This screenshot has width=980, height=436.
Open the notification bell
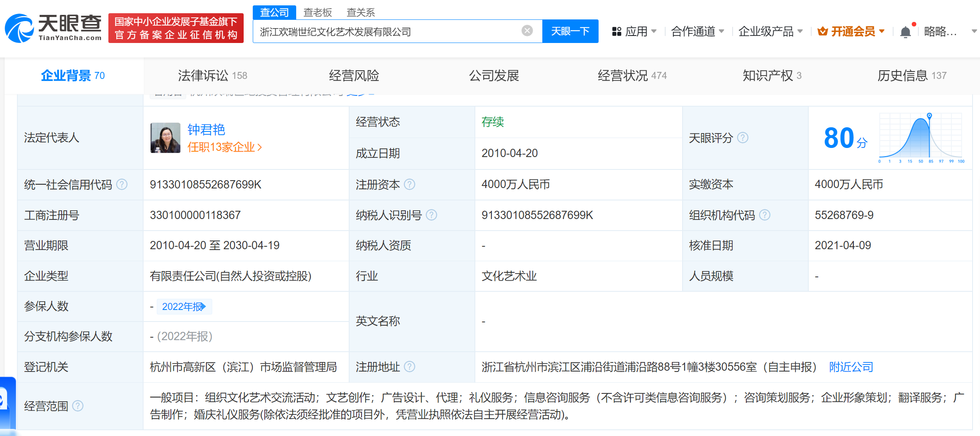906,32
